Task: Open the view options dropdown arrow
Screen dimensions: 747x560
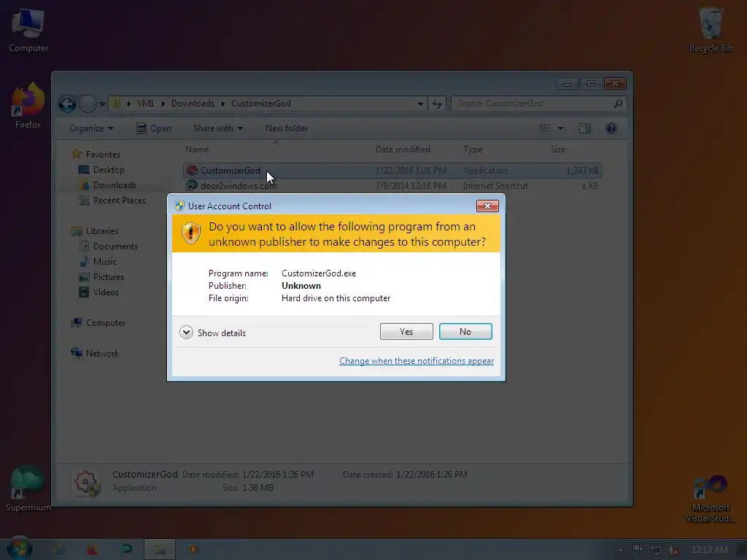Action: point(561,128)
